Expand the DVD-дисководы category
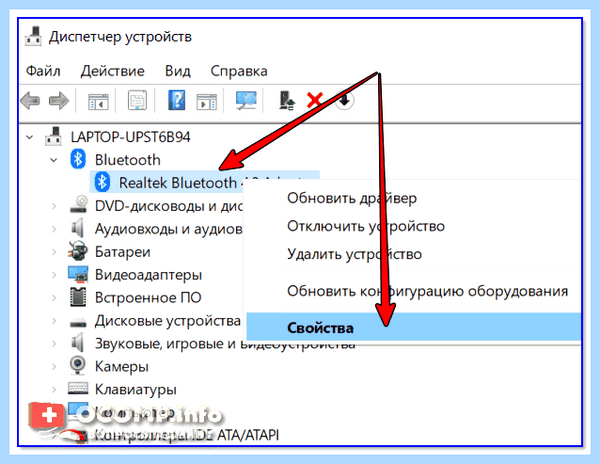This screenshot has width=600, height=464. (54, 206)
